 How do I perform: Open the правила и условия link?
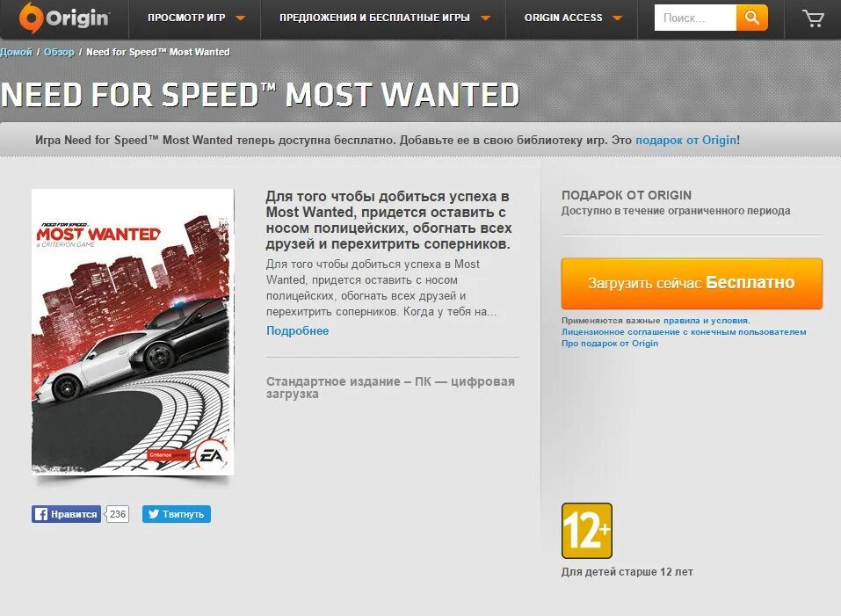707,321
